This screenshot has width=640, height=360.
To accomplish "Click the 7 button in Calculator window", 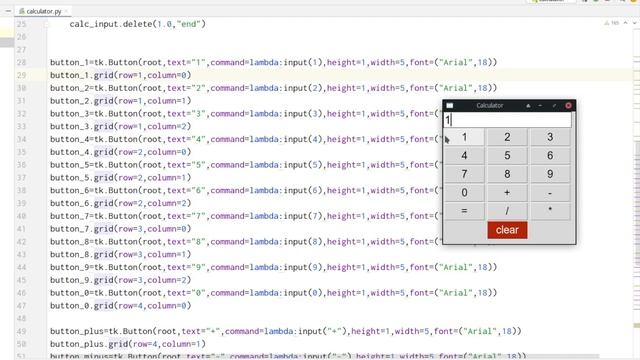I will [x=464, y=174].
